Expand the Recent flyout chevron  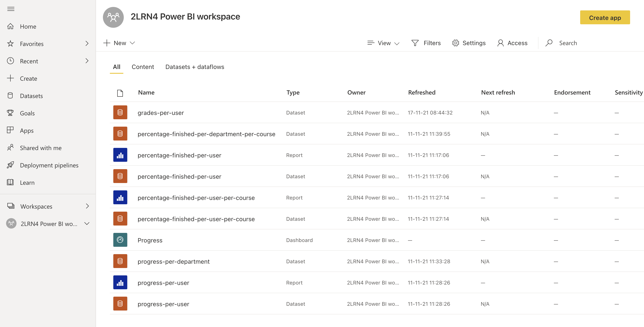87,61
